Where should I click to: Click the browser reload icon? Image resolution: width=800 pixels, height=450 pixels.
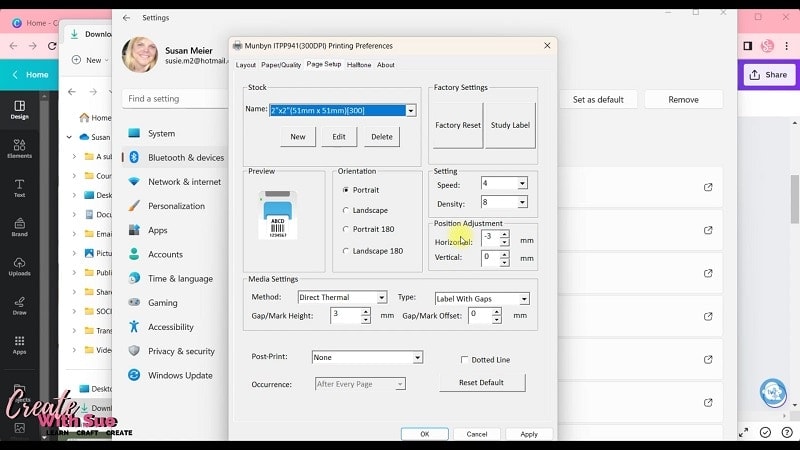pyautogui.click(x=52, y=46)
